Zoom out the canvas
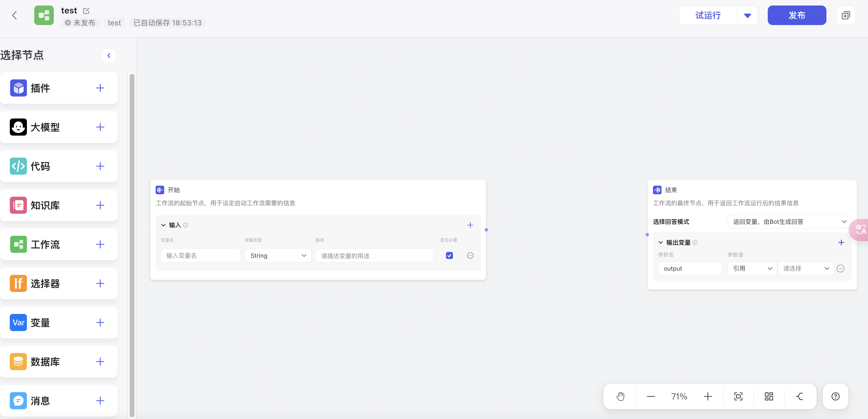The height and width of the screenshot is (419, 868). click(651, 396)
